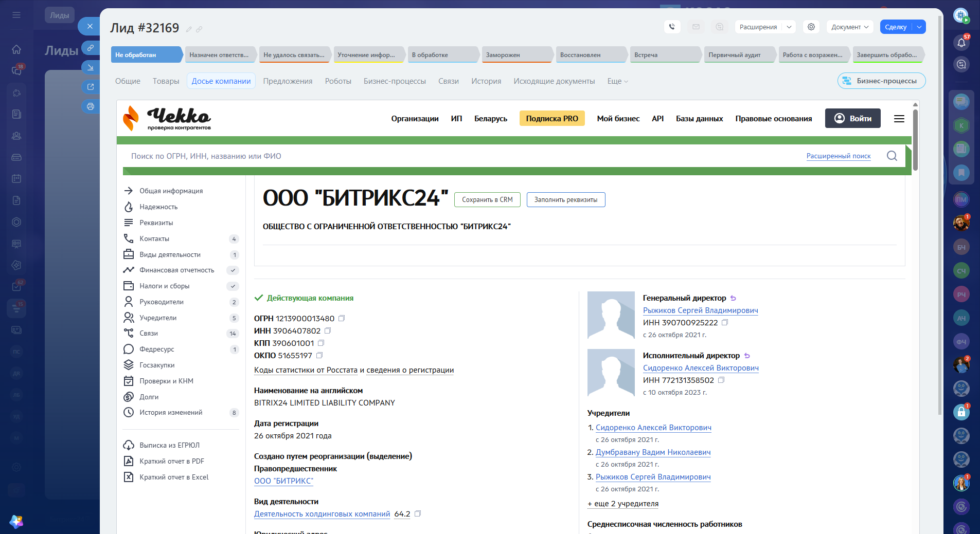Viewport: 980px width, 534px height.
Task: Click the Чекко frame vertical scrollbar
Action: 915,139
